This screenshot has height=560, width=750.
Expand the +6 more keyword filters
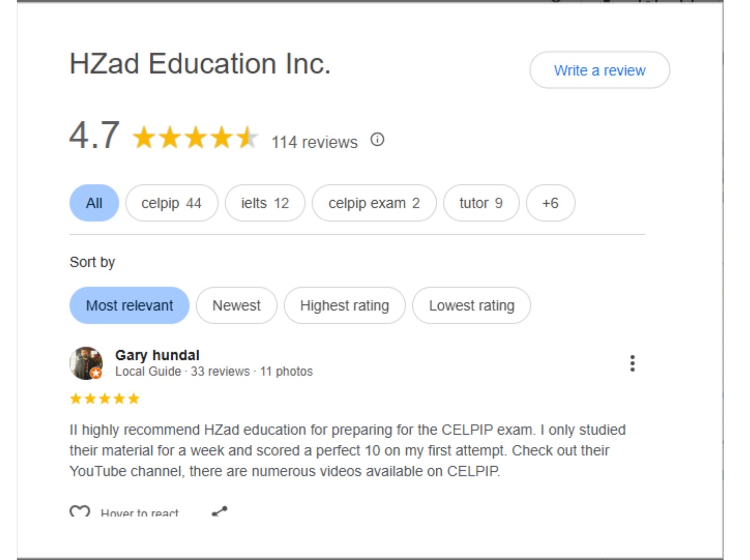[550, 203]
